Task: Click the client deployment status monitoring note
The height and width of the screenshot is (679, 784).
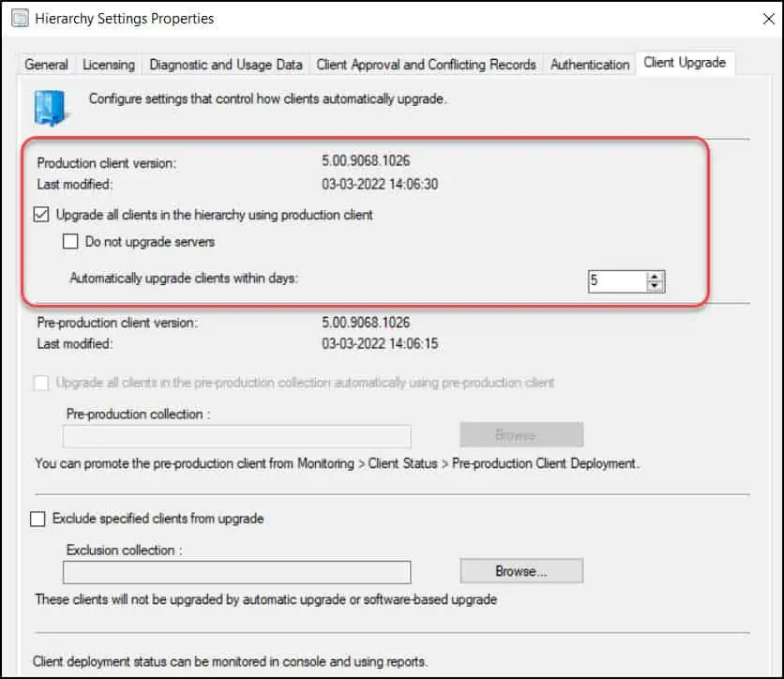Action: 230,661
